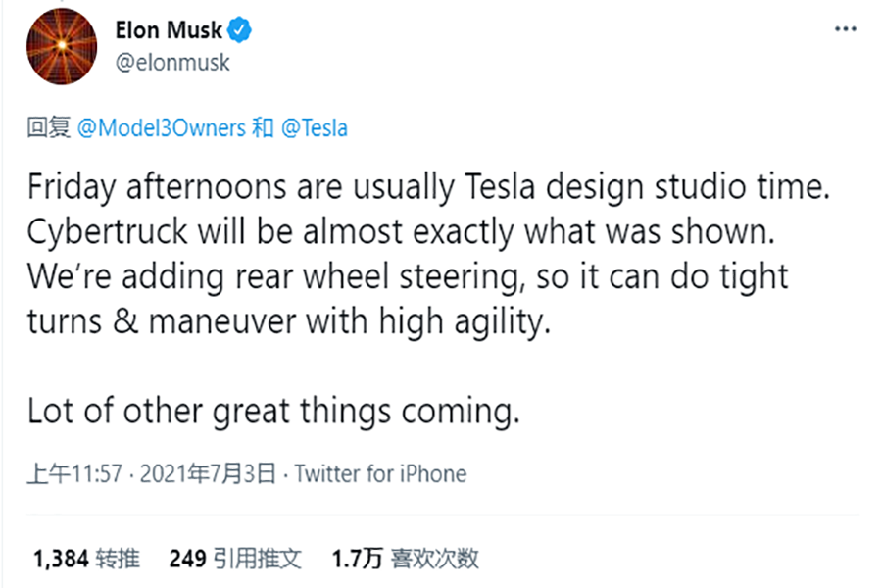Viewport: 882px width, 588px height.
Task: Open Elon Musk's profile picture avatar
Action: pos(62,47)
